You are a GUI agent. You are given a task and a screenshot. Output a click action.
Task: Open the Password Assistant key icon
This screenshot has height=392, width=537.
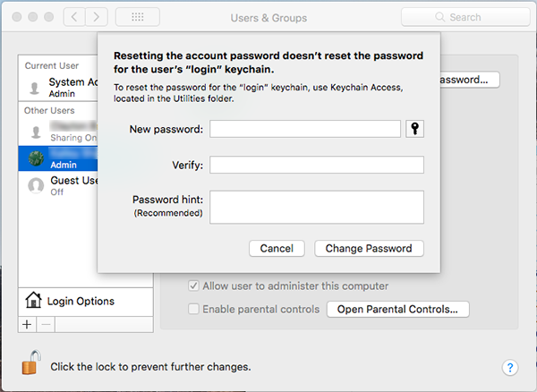pos(414,129)
